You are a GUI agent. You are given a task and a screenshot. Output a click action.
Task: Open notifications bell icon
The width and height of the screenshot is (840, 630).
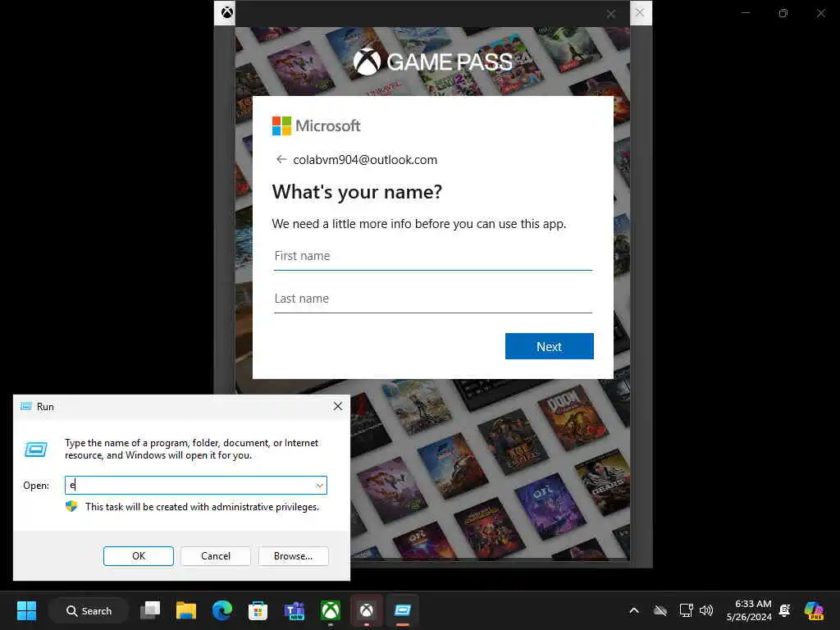coord(785,610)
